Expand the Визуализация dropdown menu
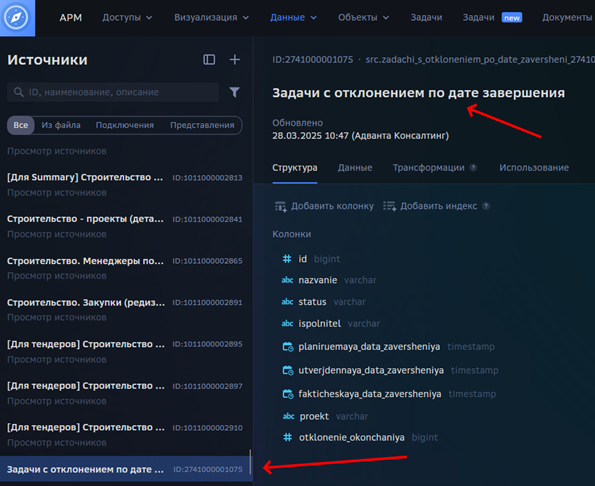Image resolution: width=595 pixels, height=486 pixels. coord(211,17)
